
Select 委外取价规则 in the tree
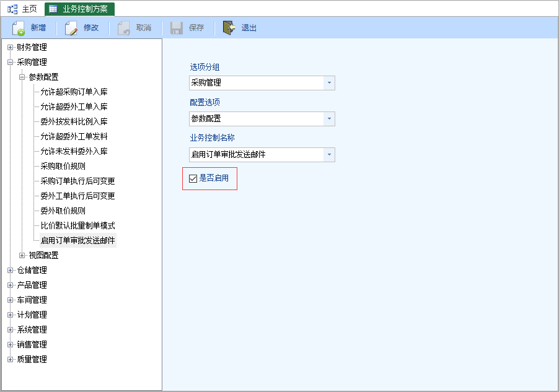pos(63,211)
